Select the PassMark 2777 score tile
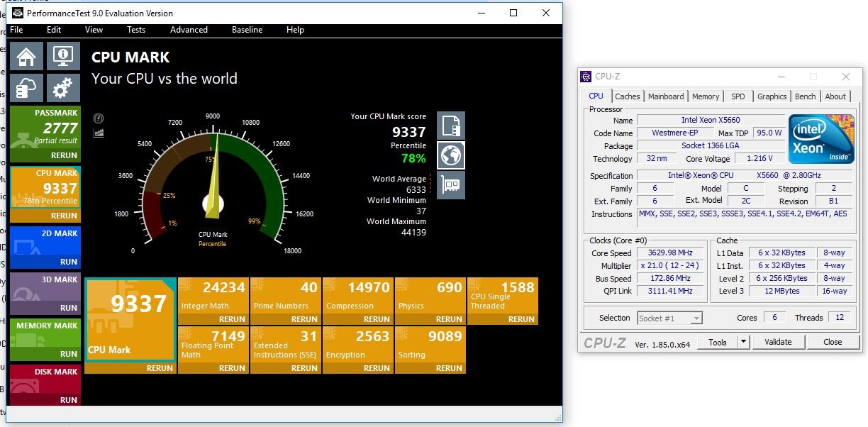The image size is (868, 427). (44, 128)
